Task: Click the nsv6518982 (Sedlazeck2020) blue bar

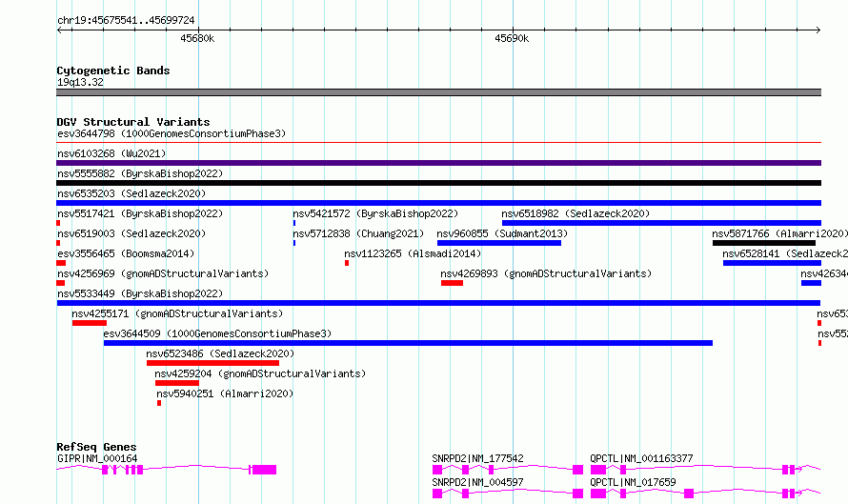Action: [661, 223]
